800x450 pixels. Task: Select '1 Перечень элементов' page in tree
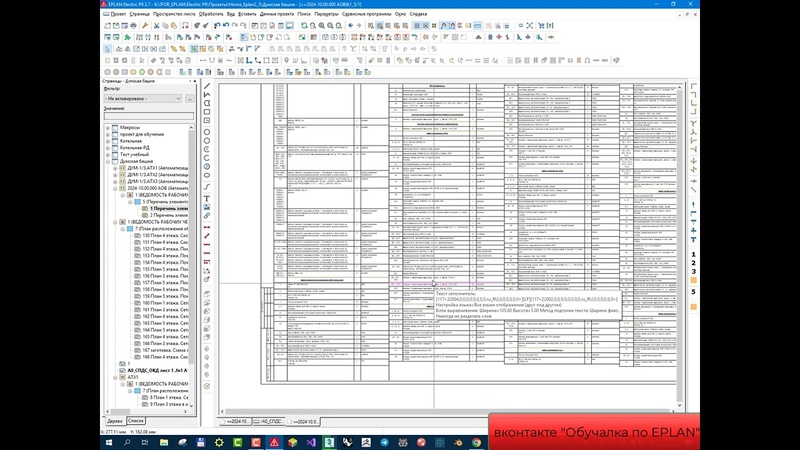point(168,209)
